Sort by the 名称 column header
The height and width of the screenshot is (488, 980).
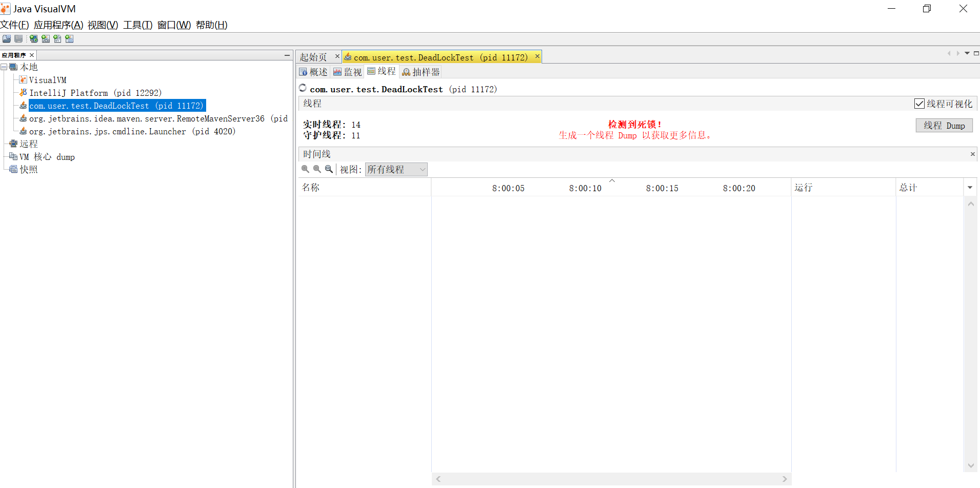pyautogui.click(x=365, y=188)
